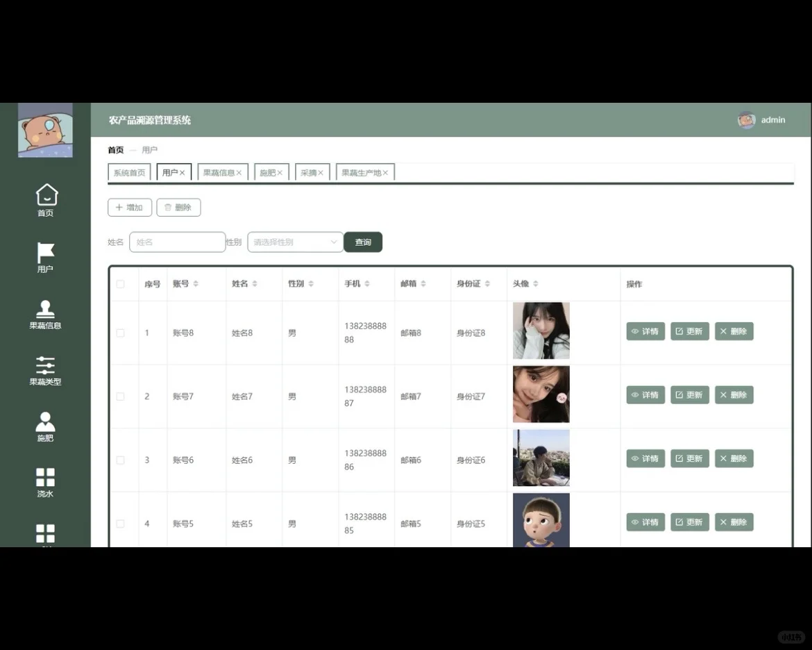Click phone number 13823888888 cell
Screen dimensions: 812x650
[365, 333]
